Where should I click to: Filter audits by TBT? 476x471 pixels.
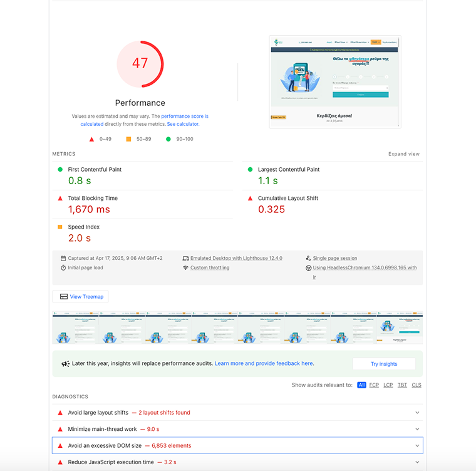402,385
